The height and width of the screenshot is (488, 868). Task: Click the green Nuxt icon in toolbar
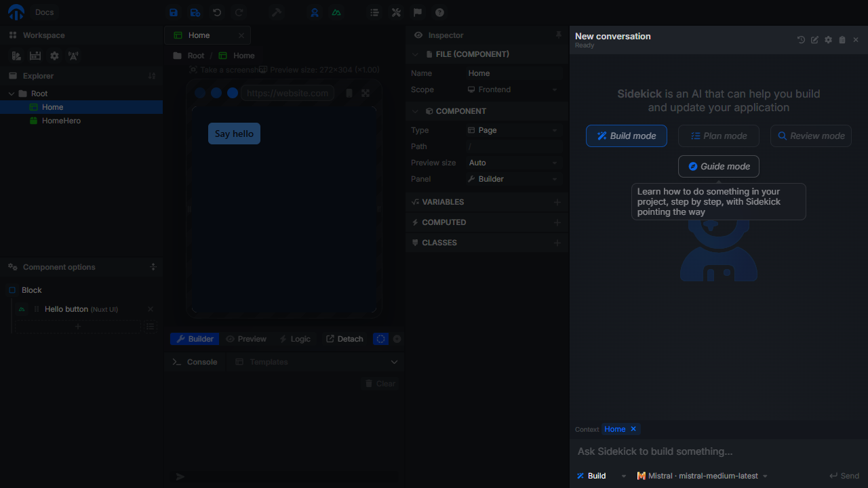pyautogui.click(x=336, y=12)
